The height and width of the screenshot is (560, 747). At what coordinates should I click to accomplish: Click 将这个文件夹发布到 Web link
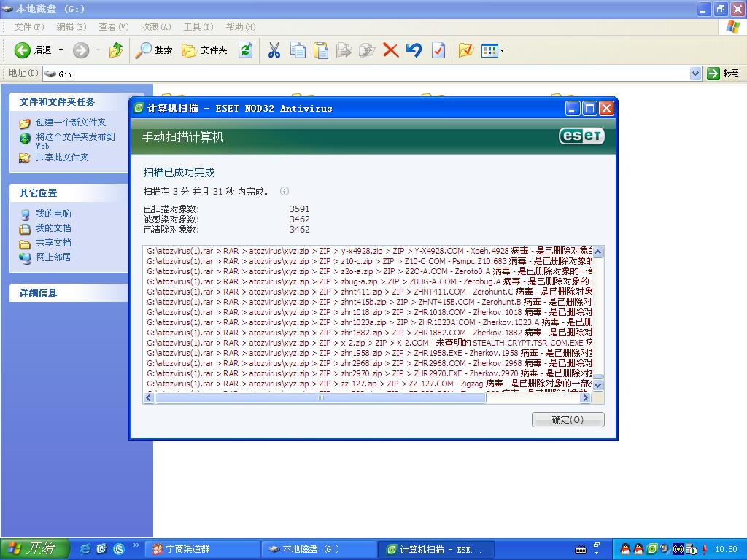coord(76,141)
